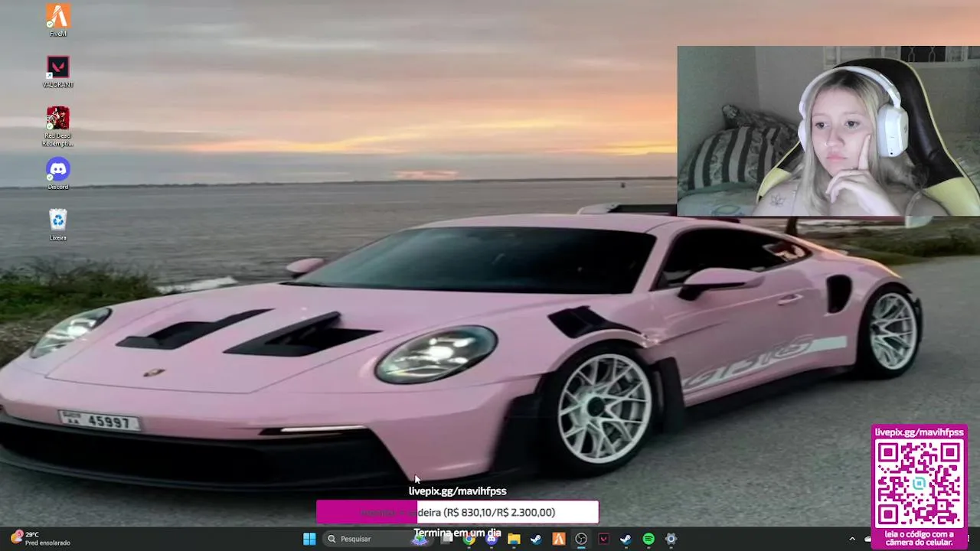
Task: Click the donation goal progress bar
Action: [457, 512]
